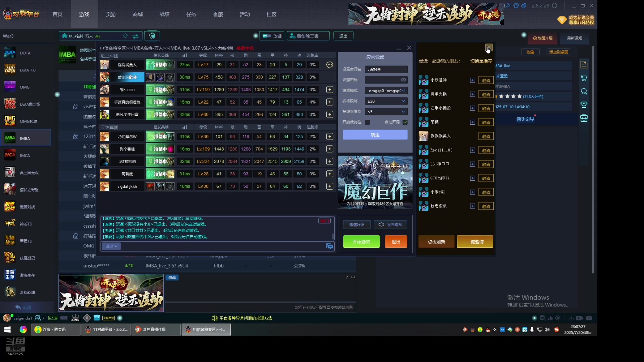Toggle password visibility eye icon
Screen dimensions: 644x362
pos(404,80)
